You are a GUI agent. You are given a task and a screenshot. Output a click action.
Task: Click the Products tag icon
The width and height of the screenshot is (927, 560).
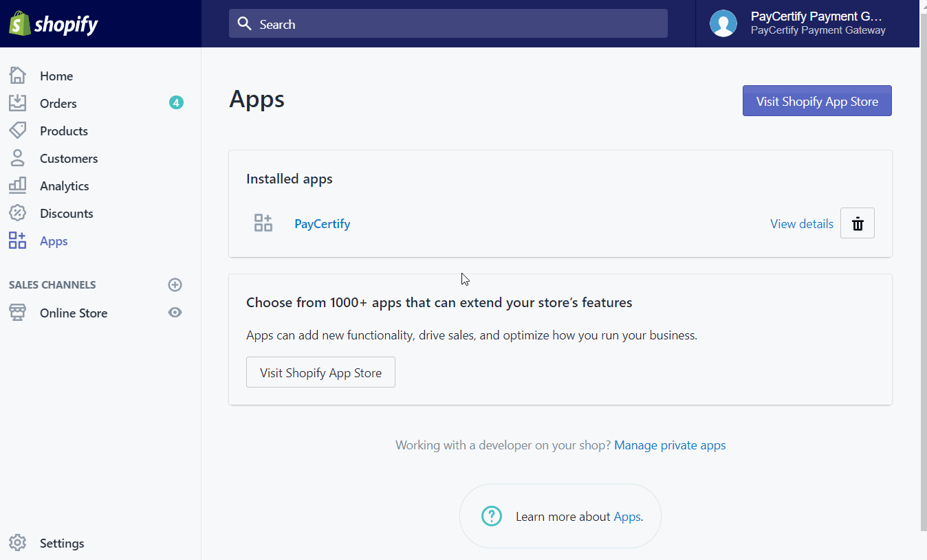click(x=17, y=131)
